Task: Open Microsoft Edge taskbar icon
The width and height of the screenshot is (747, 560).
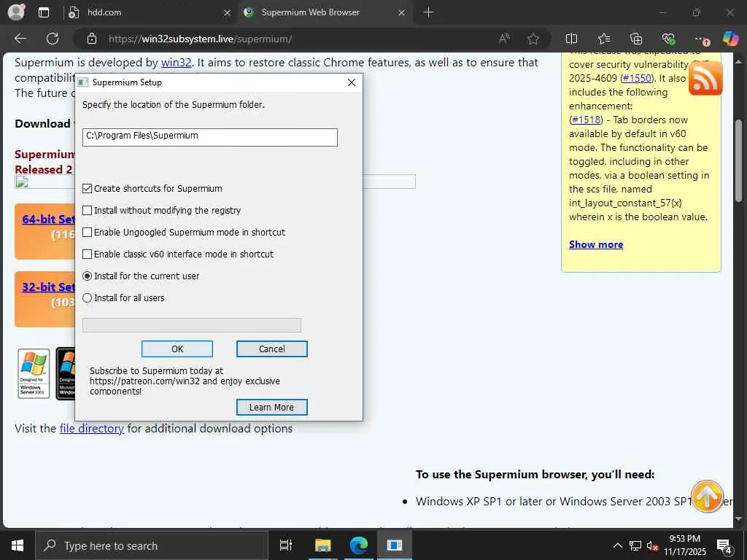Action: coord(359,545)
